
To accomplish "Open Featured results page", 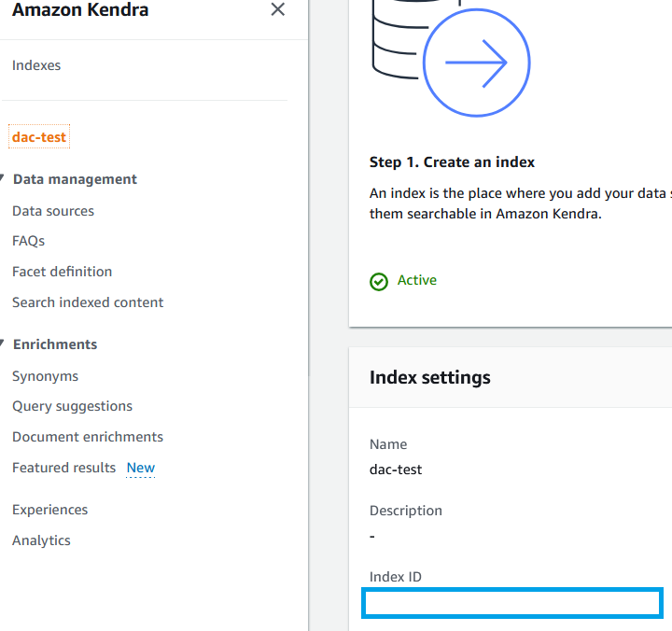I will (63, 468).
